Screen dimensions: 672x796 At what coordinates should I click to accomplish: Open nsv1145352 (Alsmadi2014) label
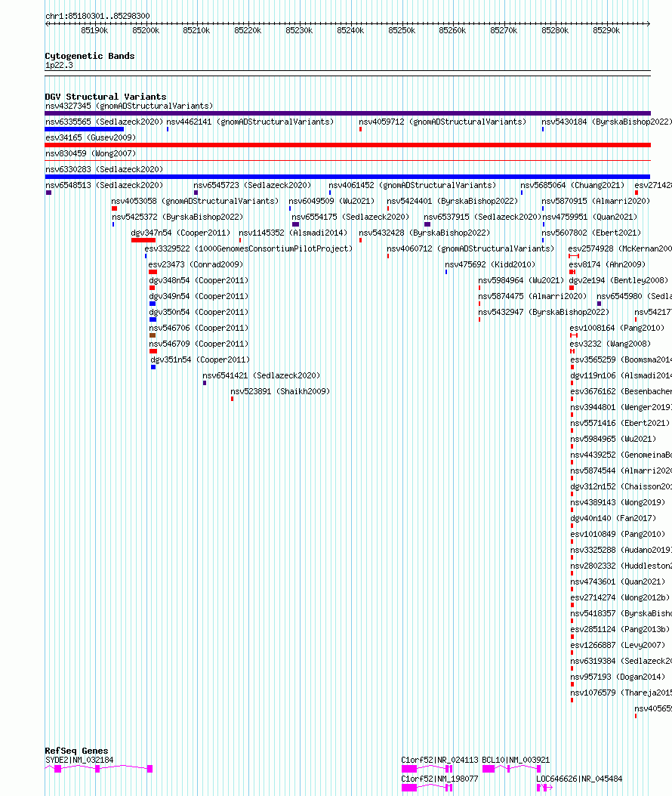(293, 233)
